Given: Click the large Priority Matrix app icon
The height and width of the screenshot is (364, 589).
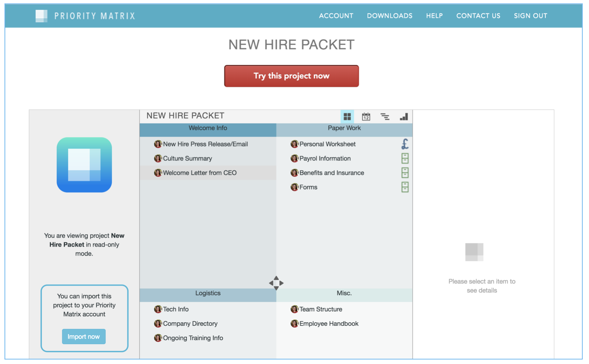Looking at the screenshot, I should [84, 165].
